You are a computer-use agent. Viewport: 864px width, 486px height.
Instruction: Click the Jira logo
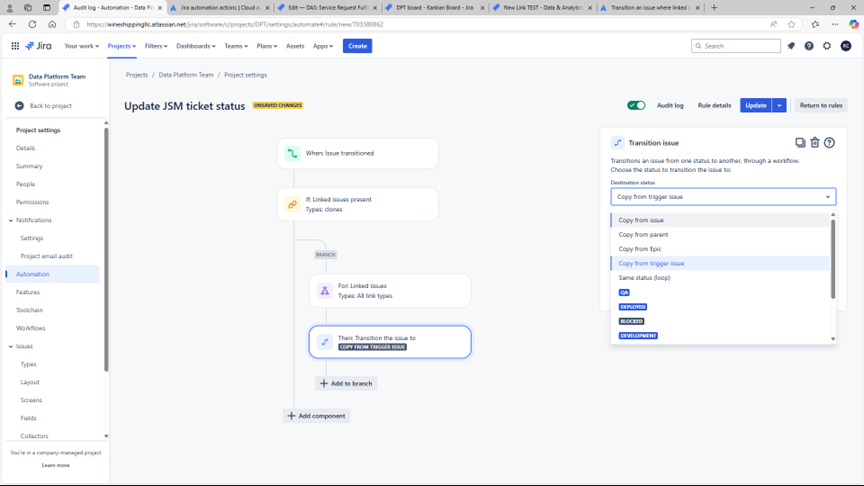[x=39, y=46]
